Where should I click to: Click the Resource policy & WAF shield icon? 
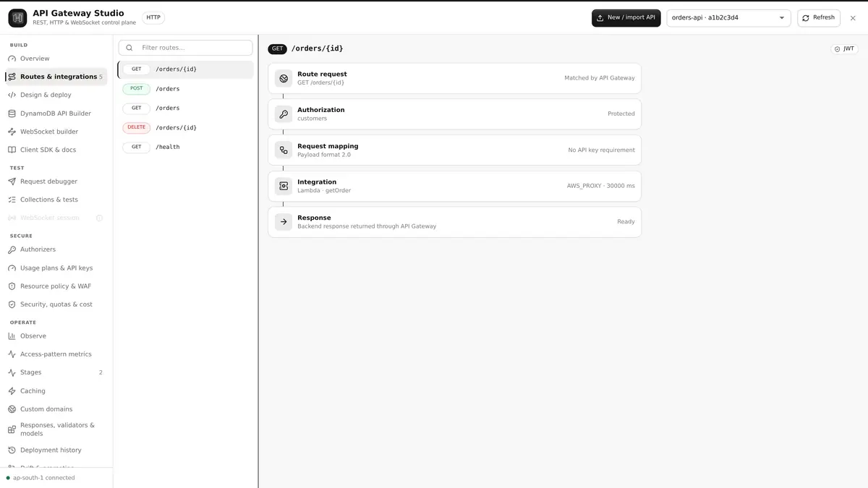(12, 286)
